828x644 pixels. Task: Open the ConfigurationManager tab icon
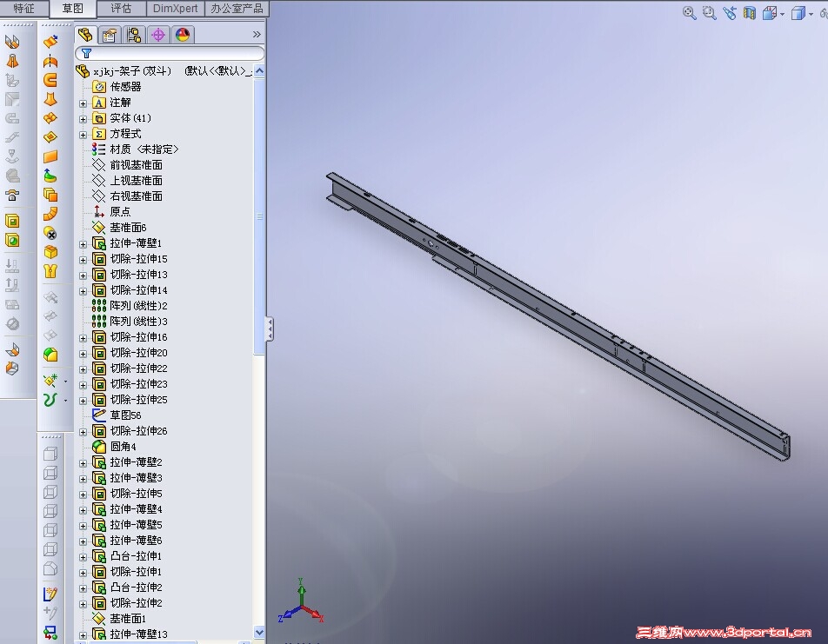[134, 35]
